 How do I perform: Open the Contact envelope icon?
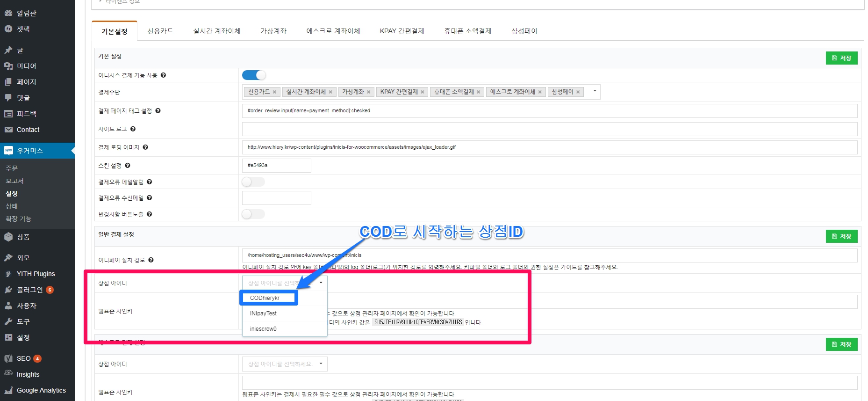[8, 130]
